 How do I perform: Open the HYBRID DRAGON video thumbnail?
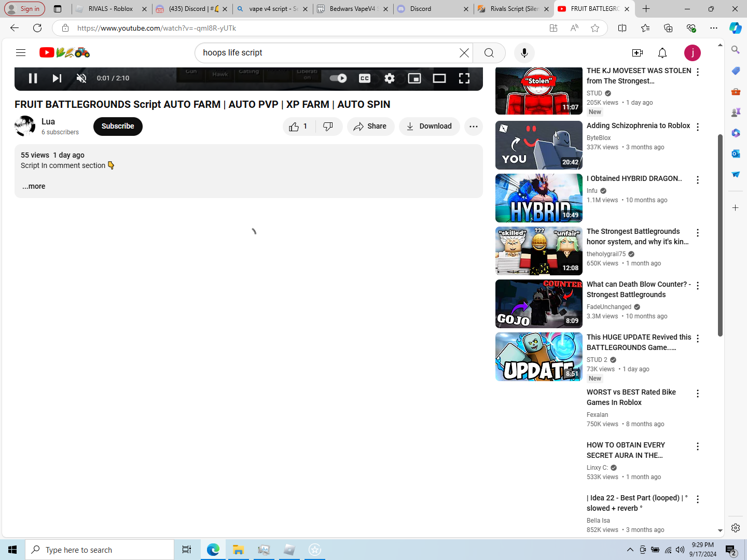[x=539, y=198]
